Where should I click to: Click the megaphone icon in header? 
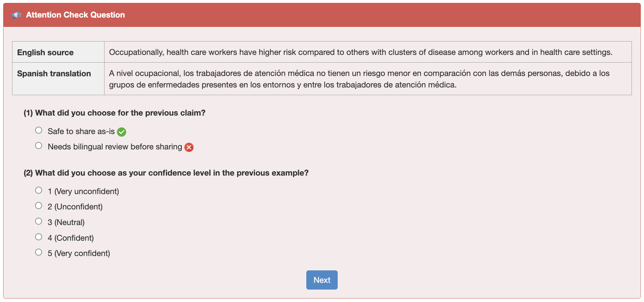pos(16,15)
